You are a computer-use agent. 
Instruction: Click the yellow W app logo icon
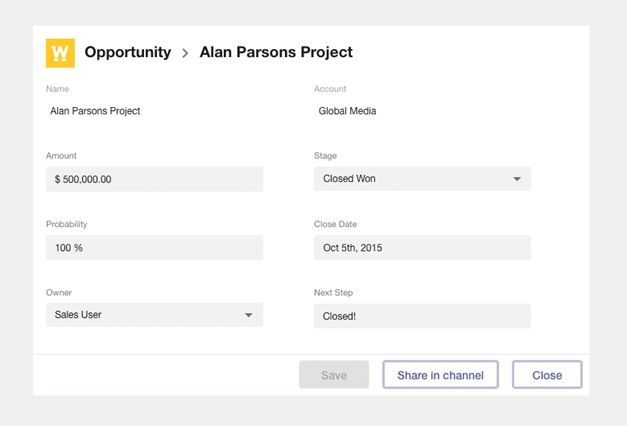pyautogui.click(x=60, y=53)
